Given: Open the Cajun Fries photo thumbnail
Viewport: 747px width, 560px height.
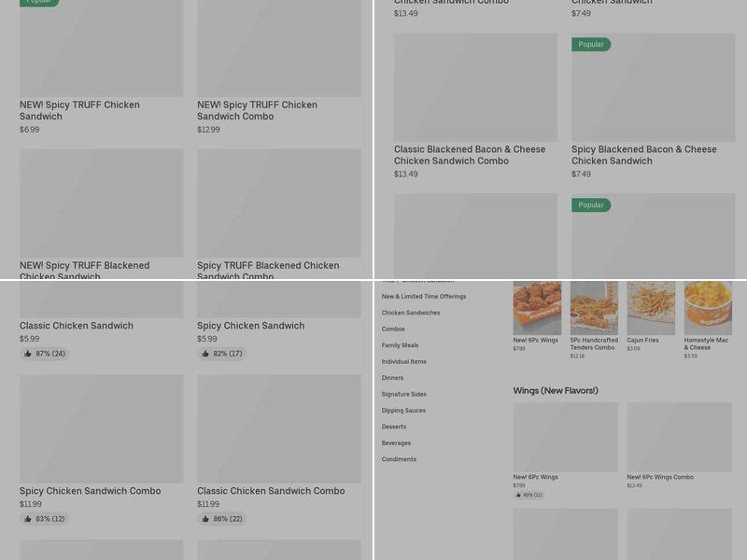Looking at the screenshot, I should (651, 308).
